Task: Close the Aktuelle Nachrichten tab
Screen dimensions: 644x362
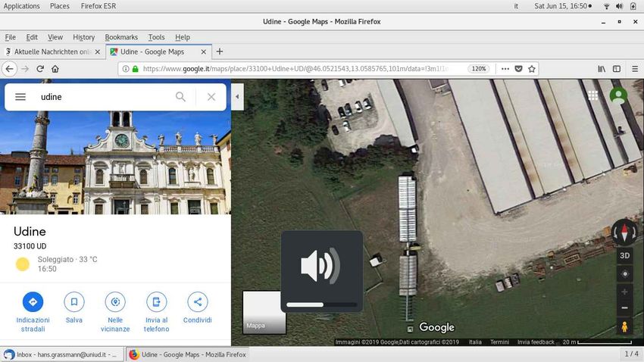Action: pos(97,51)
